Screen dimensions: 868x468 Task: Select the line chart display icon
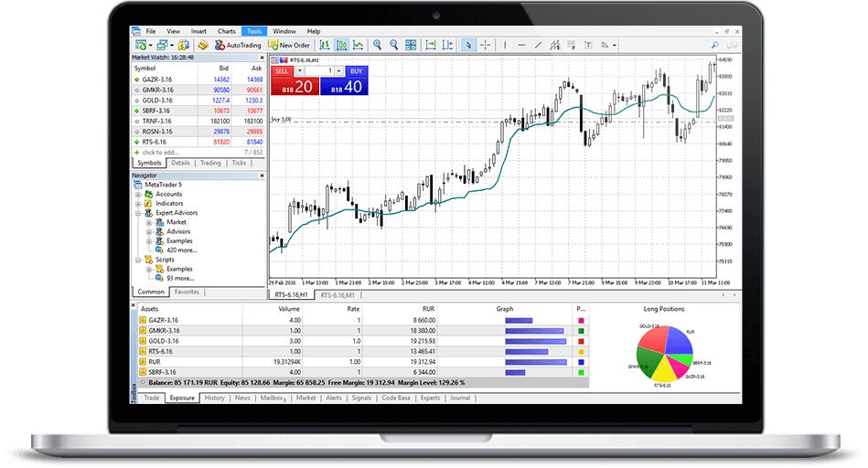click(358, 45)
